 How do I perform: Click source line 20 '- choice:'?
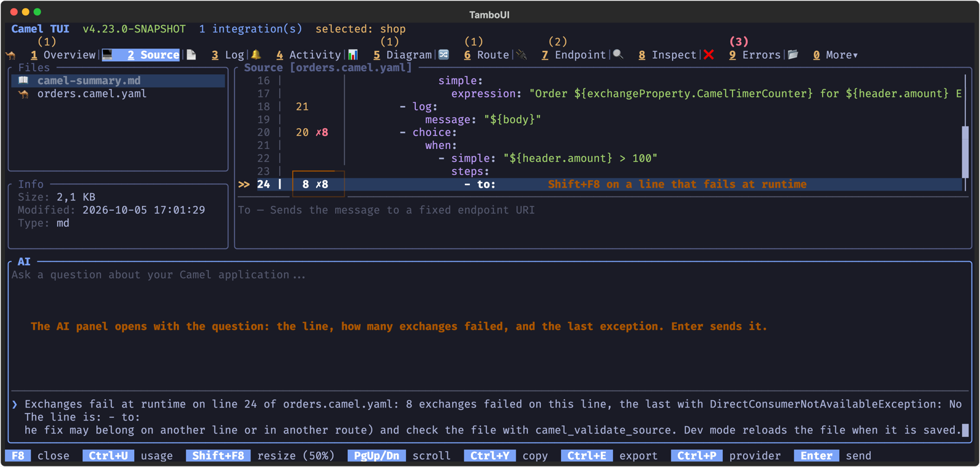pos(428,132)
